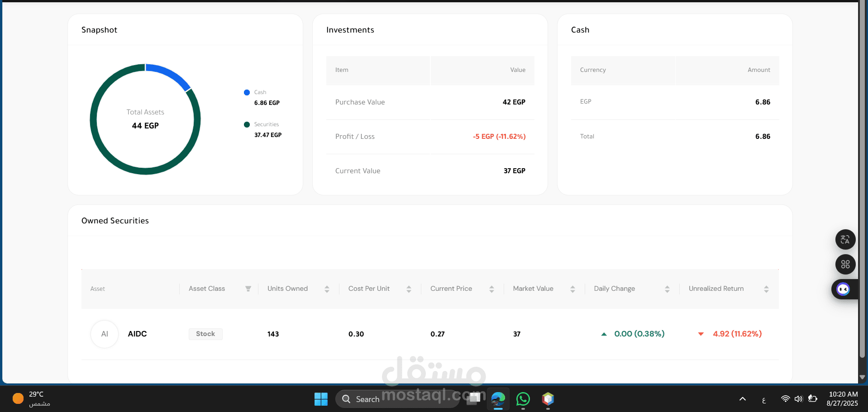Viewport: 868px width, 412px height.
Task: Open the four-circle apps floating button
Action: click(x=845, y=265)
